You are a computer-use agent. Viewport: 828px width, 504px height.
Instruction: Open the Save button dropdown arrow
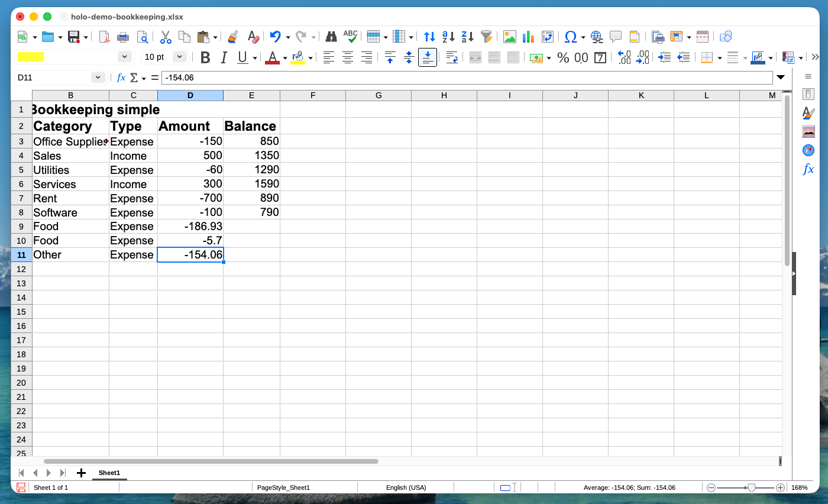click(86, 37)
